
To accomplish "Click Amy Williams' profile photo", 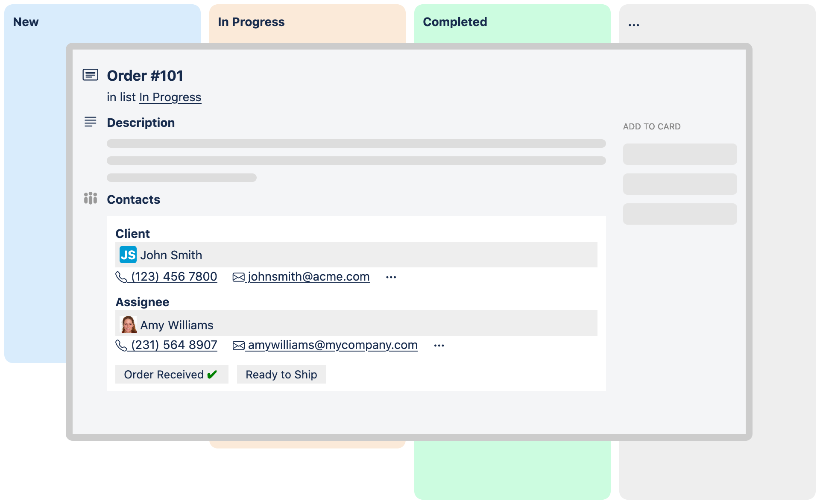I will 128,325.
